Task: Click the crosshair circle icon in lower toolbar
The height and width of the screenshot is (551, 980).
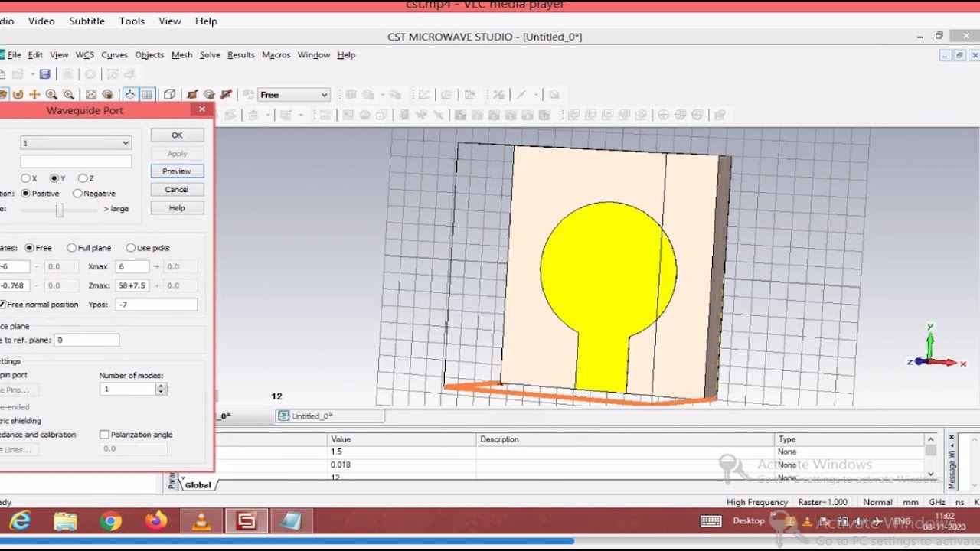Action: click(x=663, y=115)
